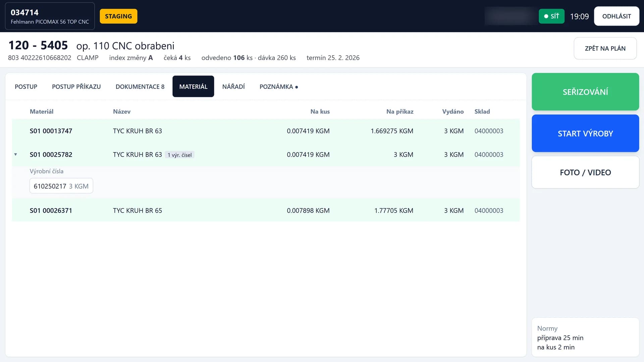Collapse the S01 00025782 row triangle

click(15, 155)
